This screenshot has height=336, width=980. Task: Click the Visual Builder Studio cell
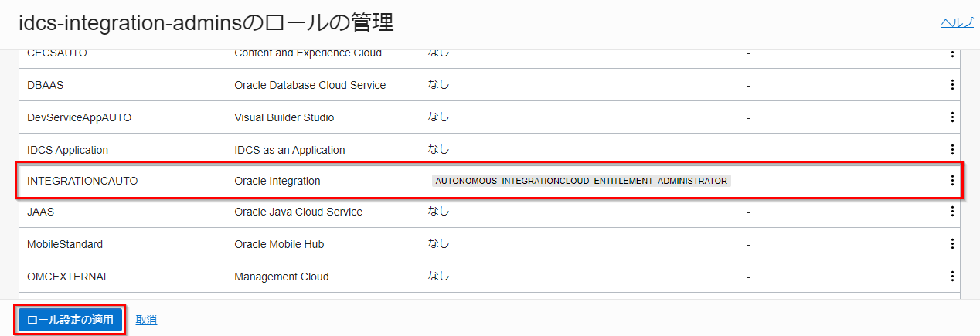click(284, 117)
